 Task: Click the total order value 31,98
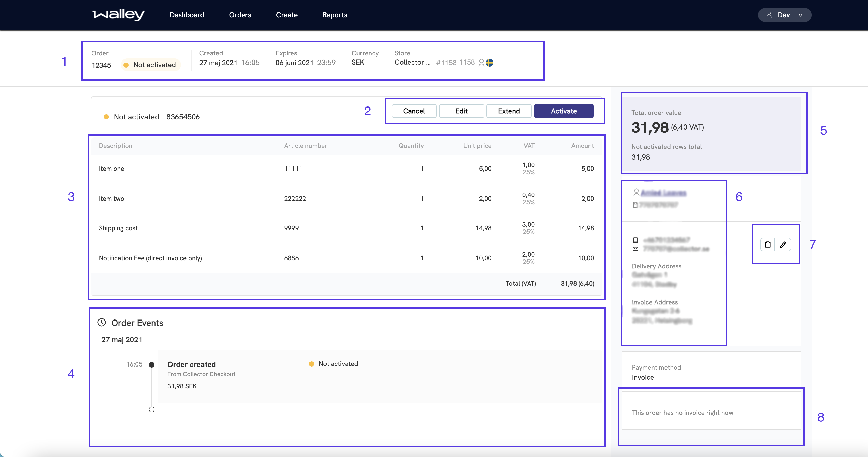(650, 127)
